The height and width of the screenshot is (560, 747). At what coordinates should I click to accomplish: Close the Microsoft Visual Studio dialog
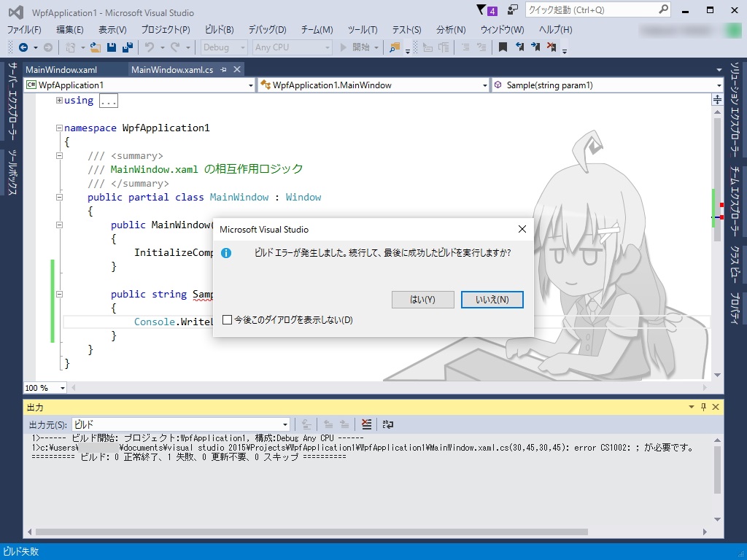click(x=522, y=229)
